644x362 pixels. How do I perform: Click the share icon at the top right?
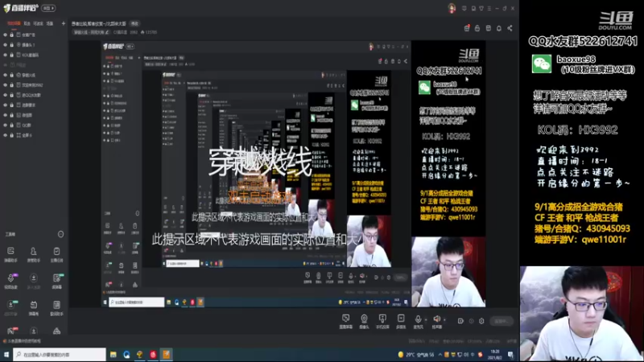pos(510,28)
